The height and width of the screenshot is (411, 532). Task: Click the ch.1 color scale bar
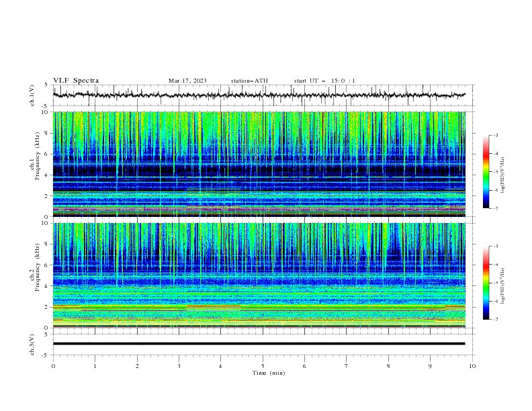click(486, 172)
